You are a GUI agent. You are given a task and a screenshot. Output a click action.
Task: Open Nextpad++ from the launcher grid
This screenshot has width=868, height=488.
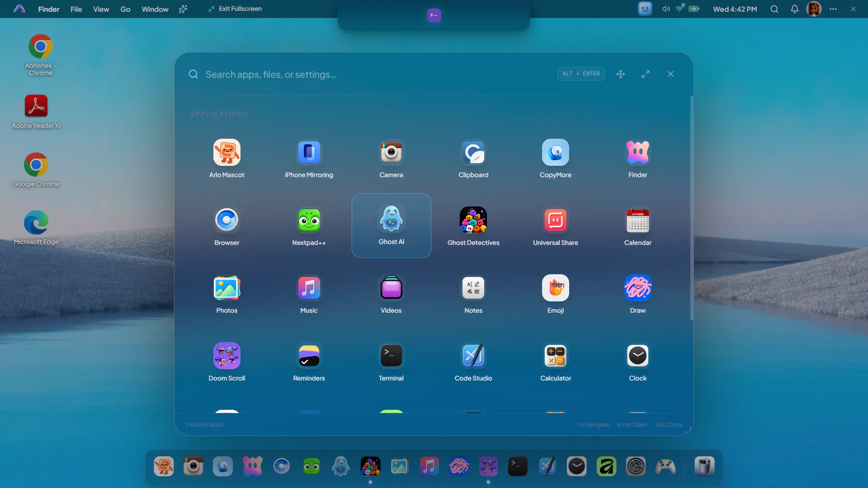(309, 226)
